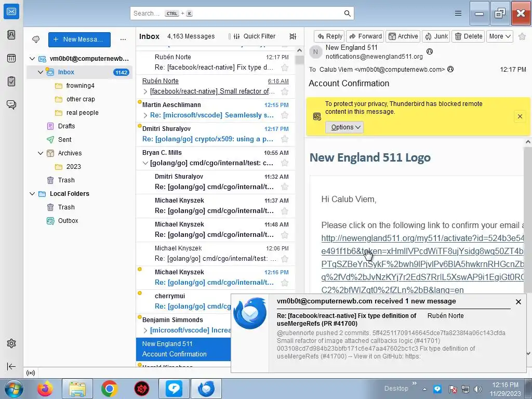Open Firefox from the taskbar
The image size is (532, 399).
coord(45,389)
